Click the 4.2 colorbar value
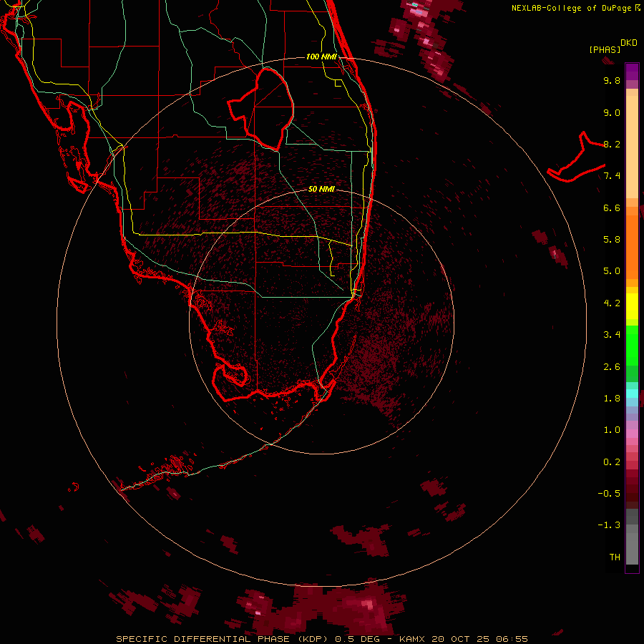Screen dimensions: 644x644 [x=612, y=303]
